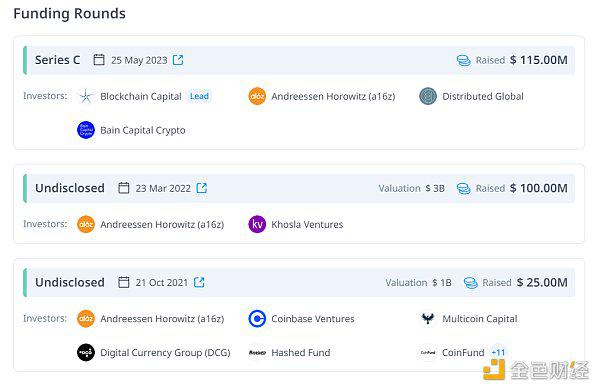600x391 pixels.
Task: Click the Coinbase Ventures logo icon
Action: click(x=257, y=319)
